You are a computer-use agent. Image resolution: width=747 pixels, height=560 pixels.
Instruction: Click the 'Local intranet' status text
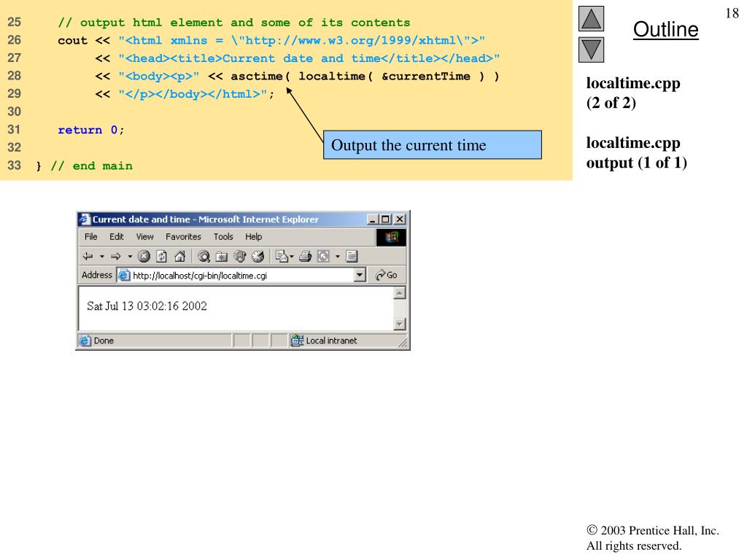coord(331,341)
